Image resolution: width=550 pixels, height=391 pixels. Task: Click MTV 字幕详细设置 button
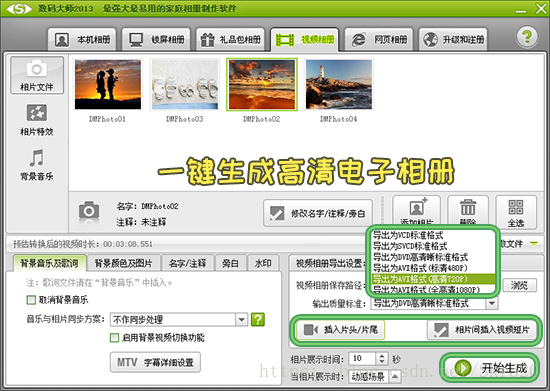155,362
